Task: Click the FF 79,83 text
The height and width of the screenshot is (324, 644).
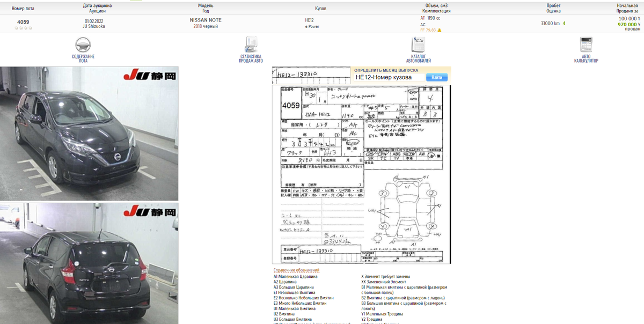Action: point(428,30)
